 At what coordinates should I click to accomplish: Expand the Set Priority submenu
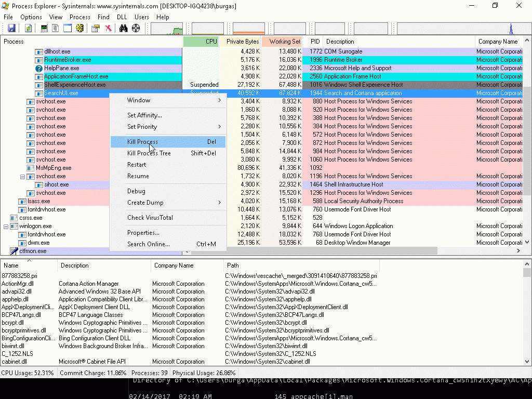coord(168,127)
